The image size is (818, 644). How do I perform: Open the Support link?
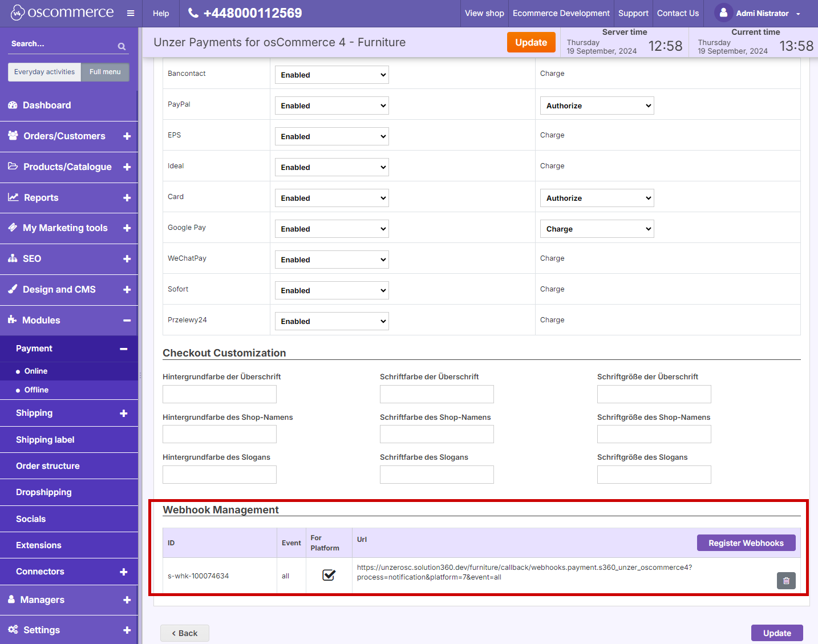[x=633, y=13]
